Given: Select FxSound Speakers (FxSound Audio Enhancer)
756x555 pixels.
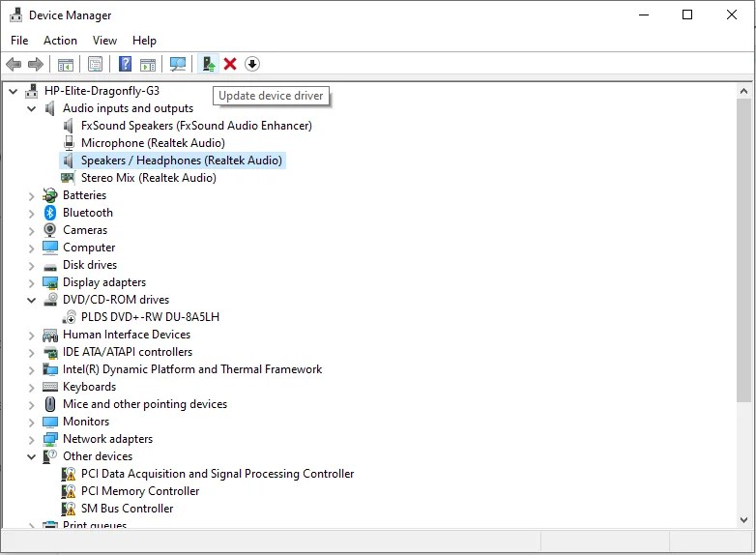Looking at the screenshot, I should [196, 126].
